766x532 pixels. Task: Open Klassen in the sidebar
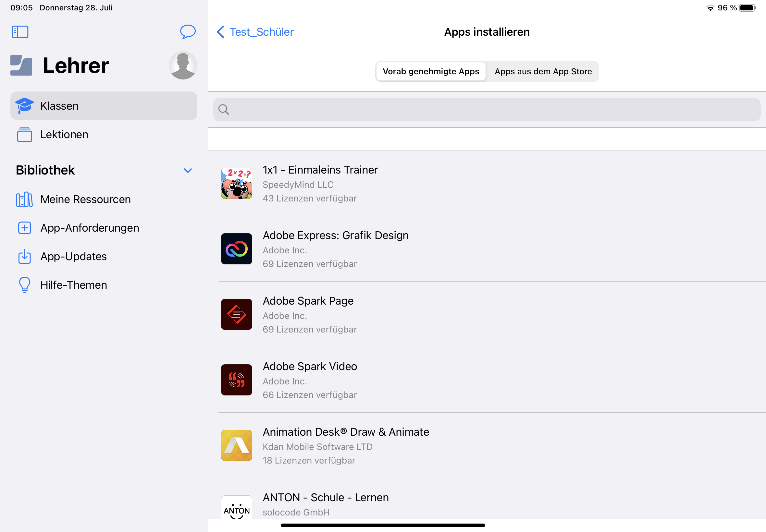104,106
